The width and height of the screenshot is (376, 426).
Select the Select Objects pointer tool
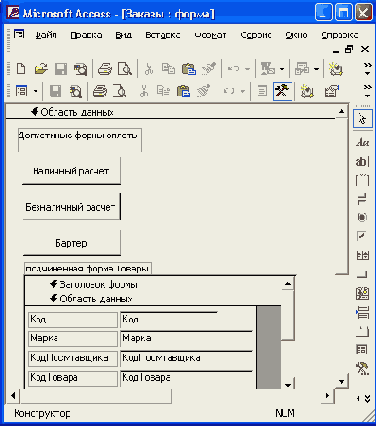tap(362, 119)
